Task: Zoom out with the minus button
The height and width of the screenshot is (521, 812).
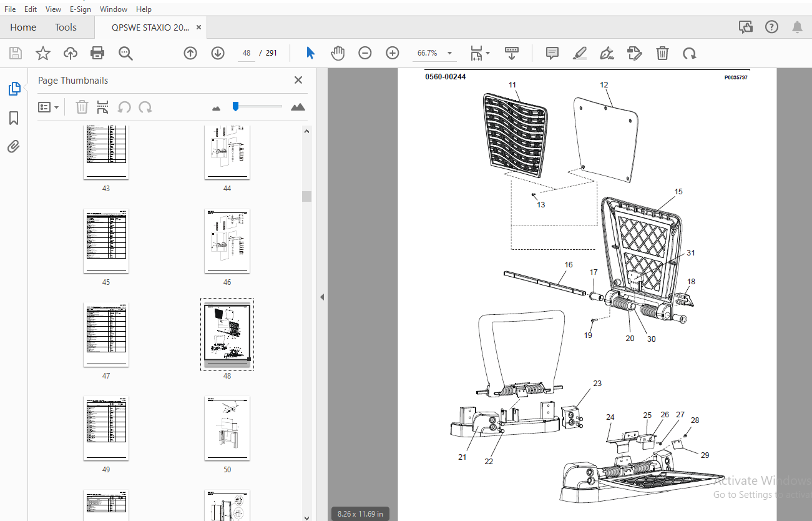Action: (x=365, y=53)
